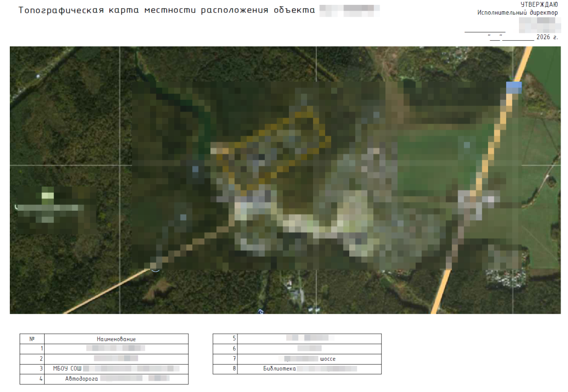Select the '№' column header cell
Image resolution: width=568 pixels, height=392 pixels.
(32, 339)
